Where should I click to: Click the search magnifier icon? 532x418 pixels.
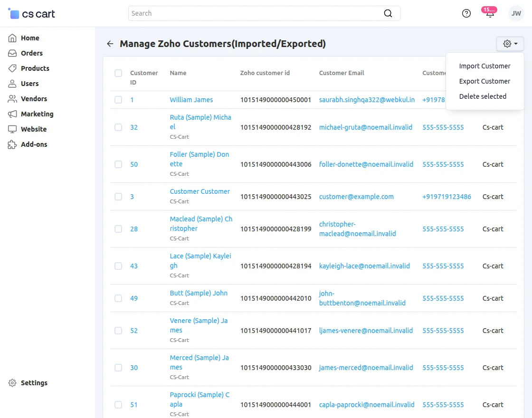coord(388,13)
